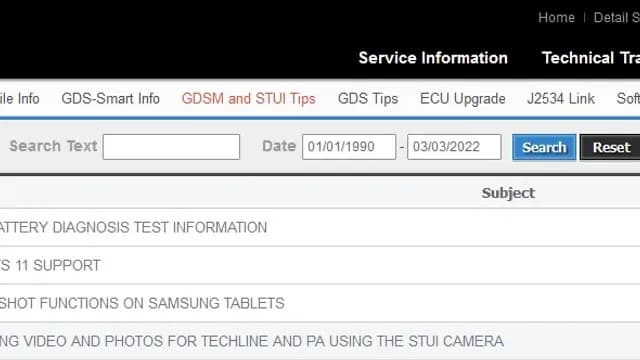Open the VIDEO AND PHOTOS FOR TECHLINE row
Image resolution: width=640 pixels, height=360 pixels.
pos(320,341)
